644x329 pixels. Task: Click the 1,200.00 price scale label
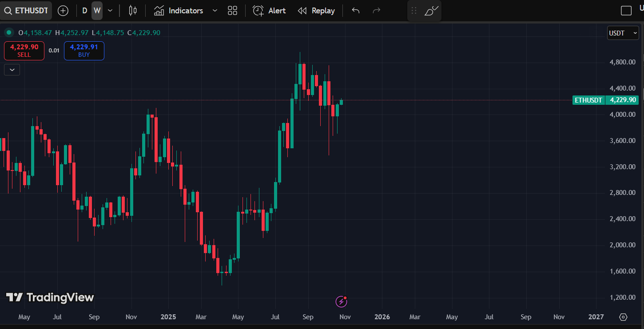(x=622, y=297)
